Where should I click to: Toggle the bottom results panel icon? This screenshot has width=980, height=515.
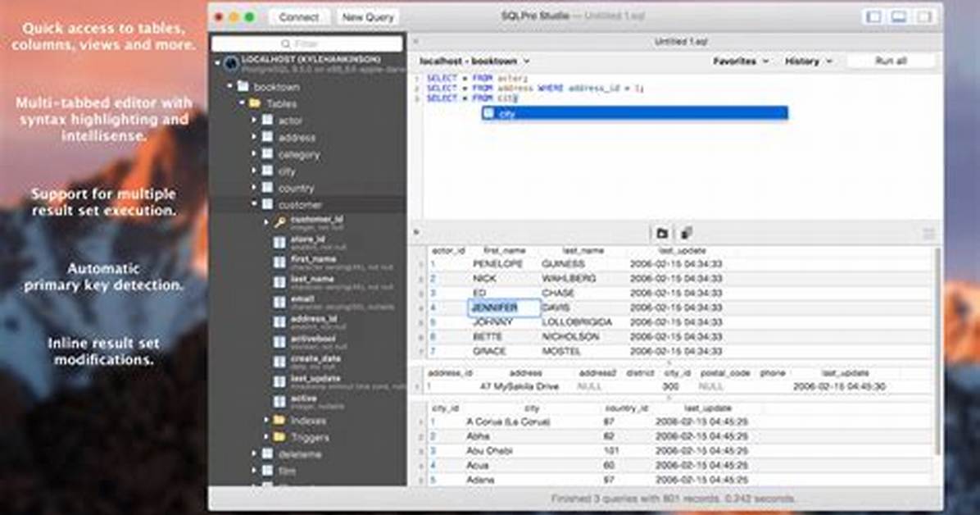pos(899,17)
